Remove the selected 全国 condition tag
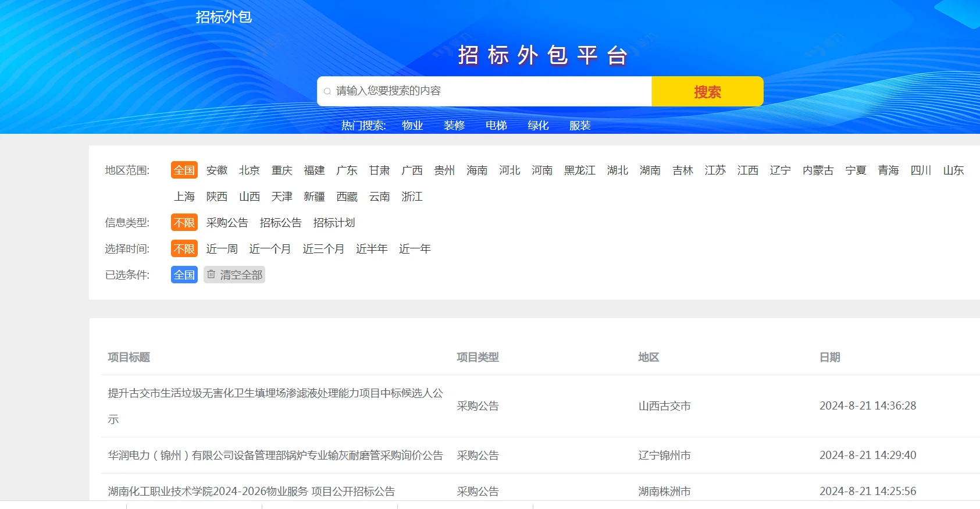The height and width of the screenshot is (509, 980). [184, 275]
